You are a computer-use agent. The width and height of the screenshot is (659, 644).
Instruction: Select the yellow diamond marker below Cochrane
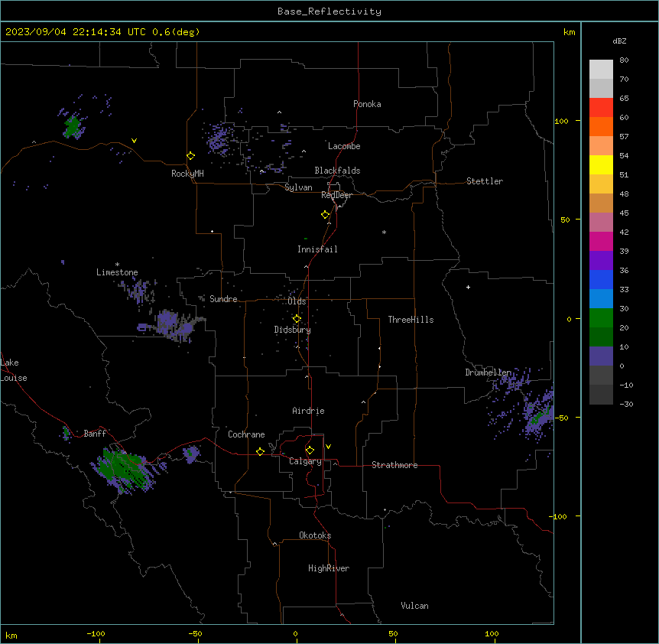(260, 451)
